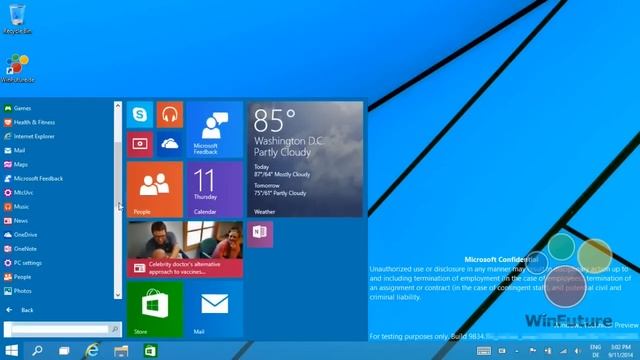Open the network tray icon
This screenshot has height=360, width=640.
coord(563,351)
